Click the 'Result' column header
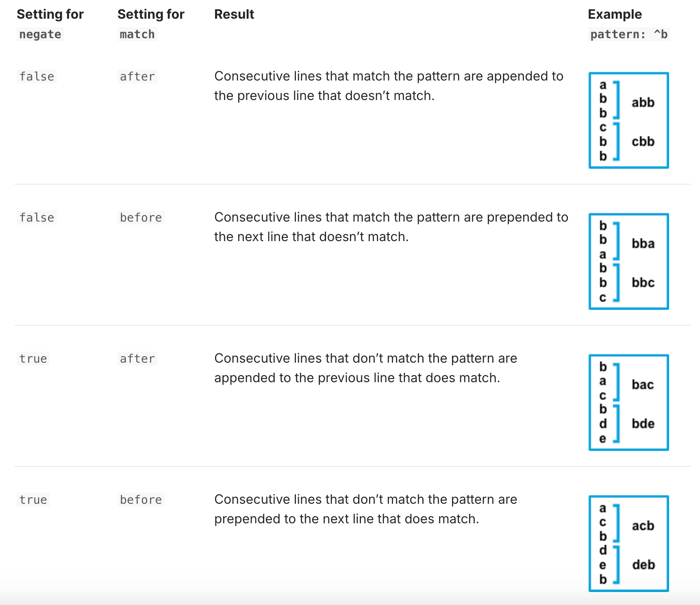Image resolution: width=700 pixels, height=605 pixels. tap(234, 14)
